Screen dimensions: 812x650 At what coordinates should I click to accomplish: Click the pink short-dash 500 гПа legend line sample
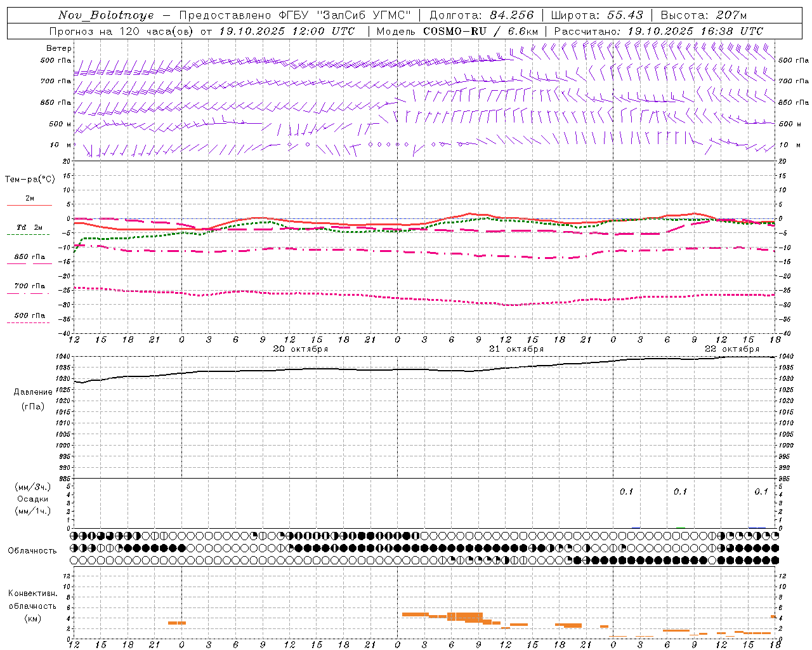click(x=29, y=323)
